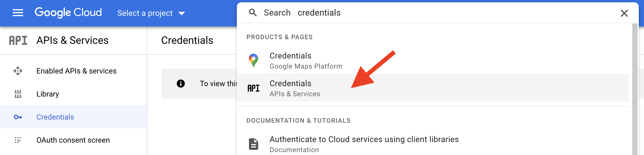Click the Google Maps Platform pin icon
The image size is (644, 155).
254,61
